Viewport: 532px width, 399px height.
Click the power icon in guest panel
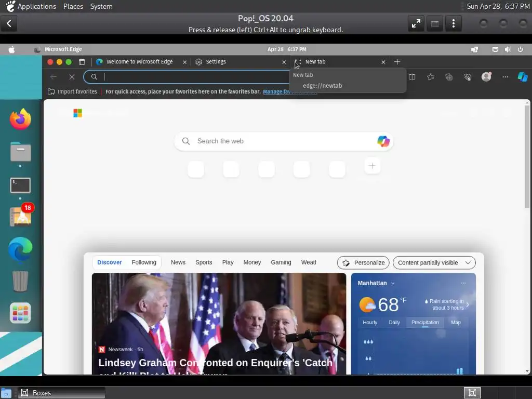520,49
